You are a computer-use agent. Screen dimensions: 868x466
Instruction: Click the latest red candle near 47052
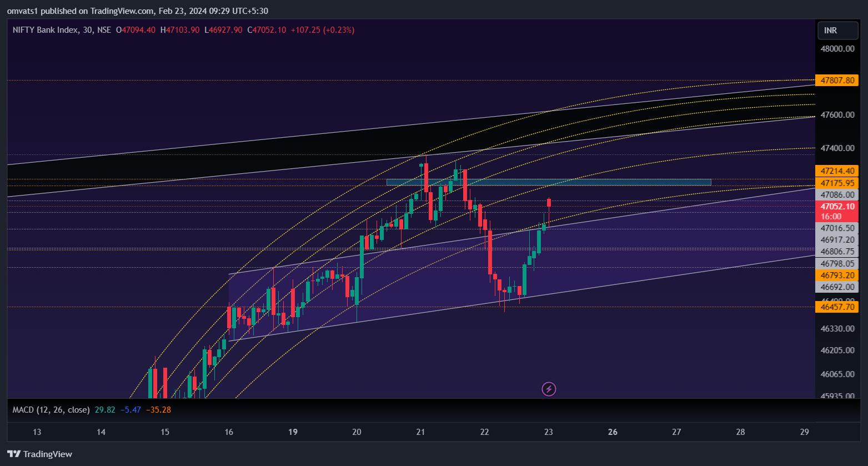click(x=549, y=203)
